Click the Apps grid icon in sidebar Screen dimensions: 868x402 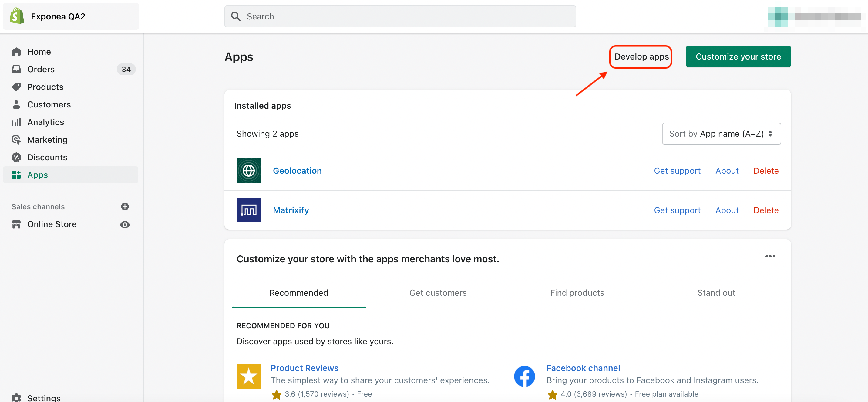(x=16, y=175)
